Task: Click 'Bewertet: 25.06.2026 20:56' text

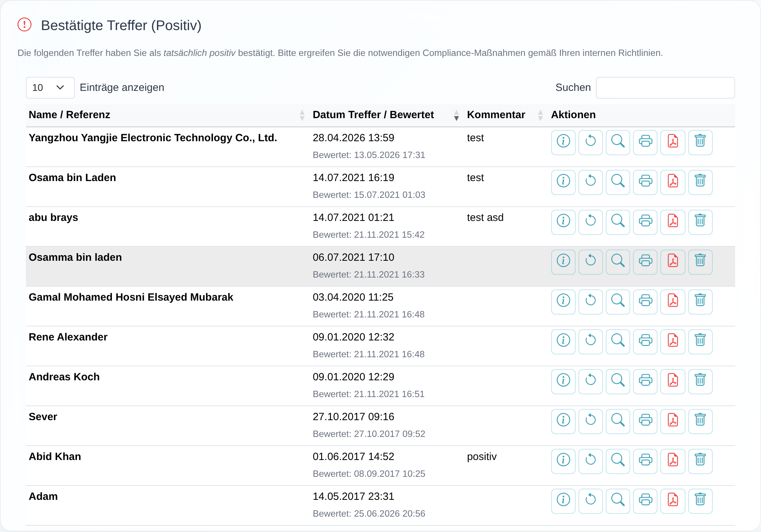Action: [369, 513]
